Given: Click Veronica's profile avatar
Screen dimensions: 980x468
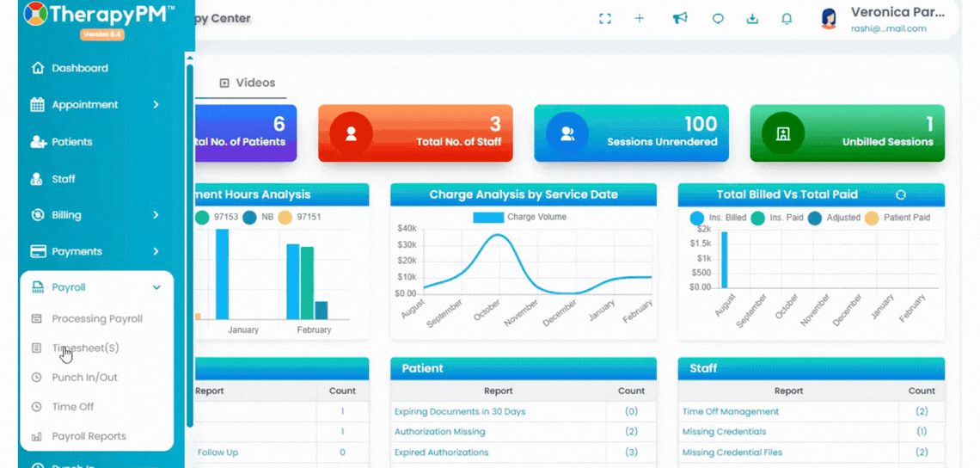Looking at the screenshot, I should tap(829, 19).
